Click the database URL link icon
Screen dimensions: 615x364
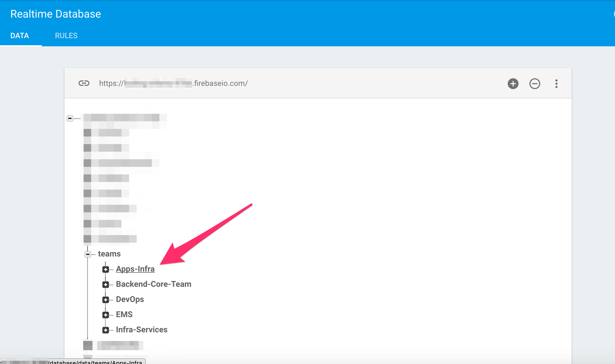(x=84, y=83)
